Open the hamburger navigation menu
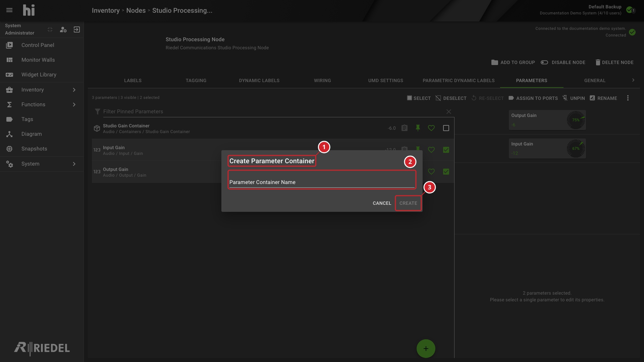 point(9,10)
